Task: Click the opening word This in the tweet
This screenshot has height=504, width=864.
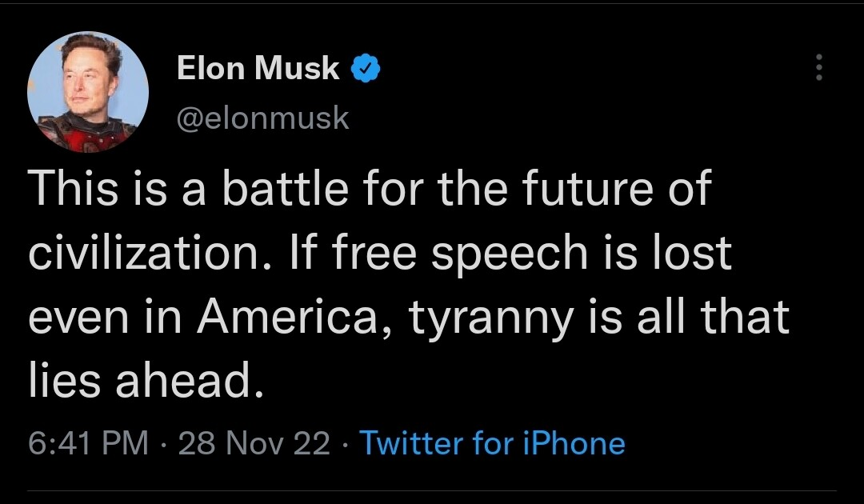Action: (70, 190)
